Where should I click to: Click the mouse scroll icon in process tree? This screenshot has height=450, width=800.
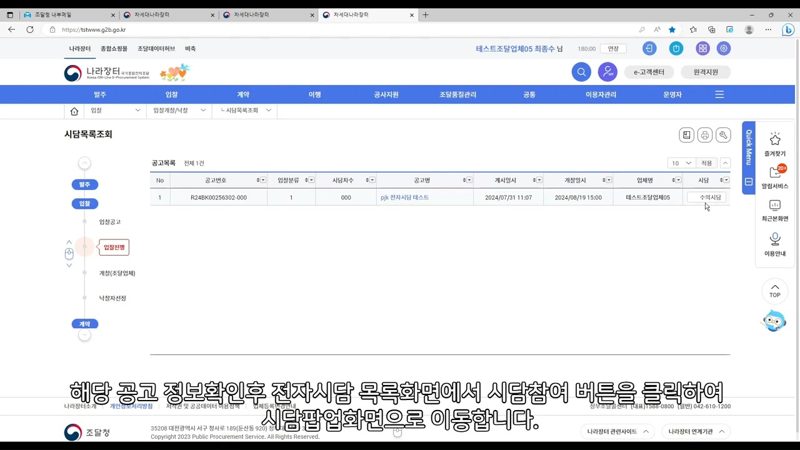coord(69,254)
